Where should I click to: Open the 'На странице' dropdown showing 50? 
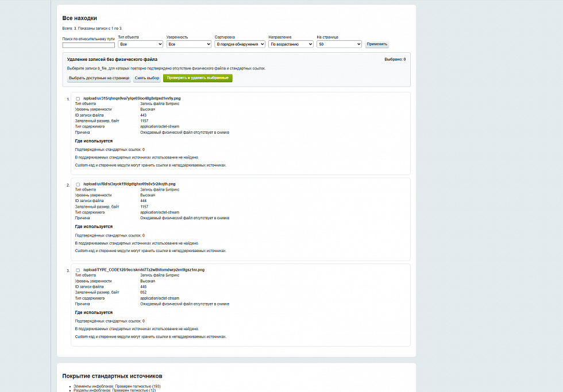point(339,44)
